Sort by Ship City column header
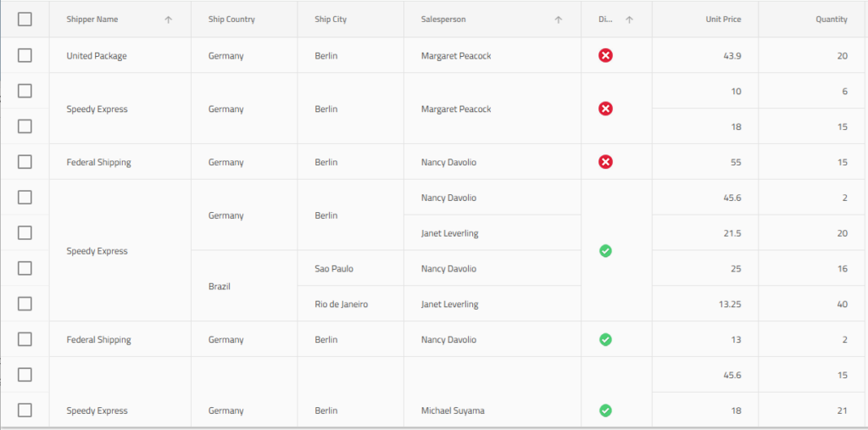This screenshot has height=430, width=868. (x=331, y=20)
